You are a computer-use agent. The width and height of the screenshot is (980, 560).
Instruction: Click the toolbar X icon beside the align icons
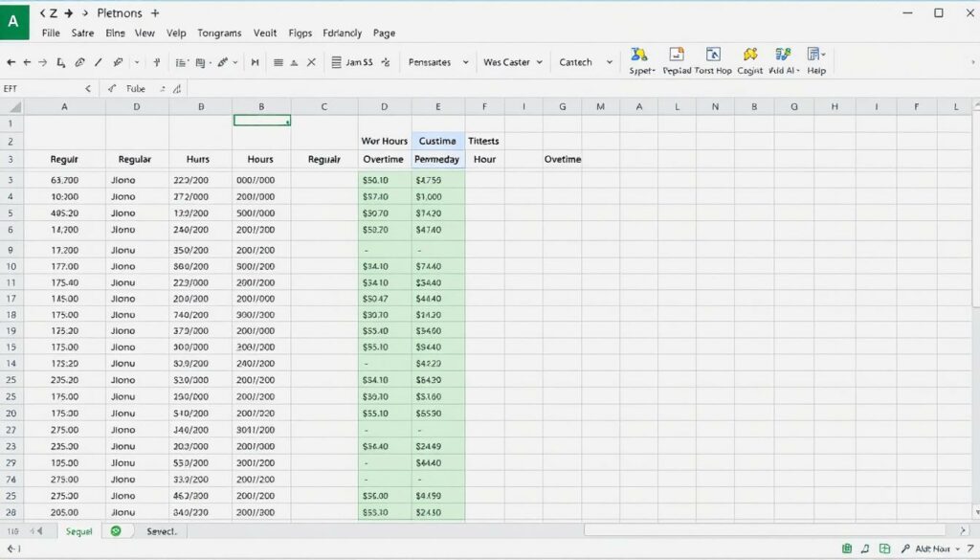311,62
